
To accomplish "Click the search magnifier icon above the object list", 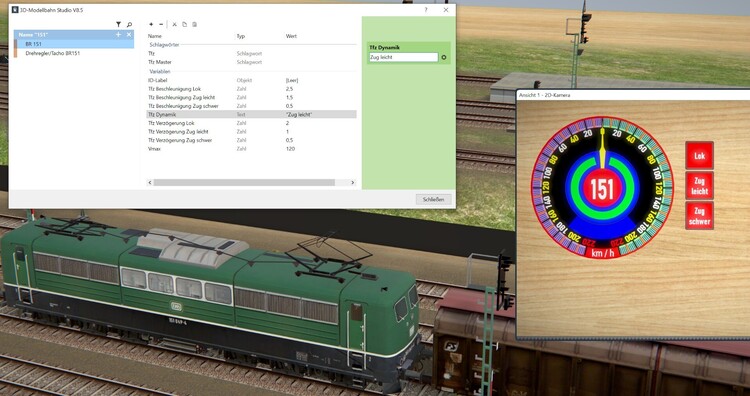I will [129, 24].
